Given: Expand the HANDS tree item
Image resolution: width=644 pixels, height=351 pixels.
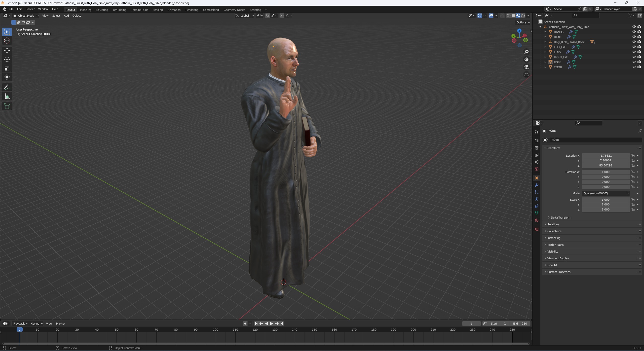Looking at the screenshot, I should tap(545, 32).
